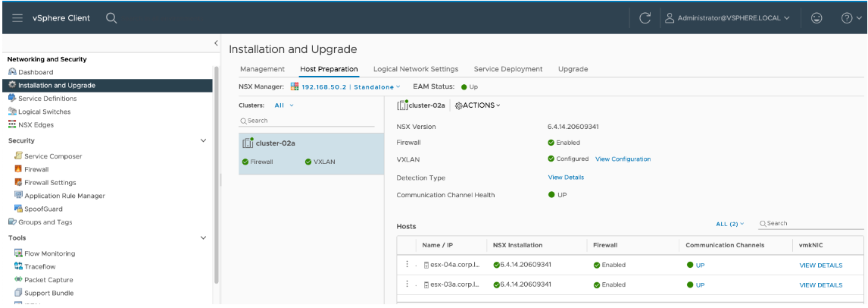Image resolution: width=868 pixels, height=308 pixels.
Task: Open the cluster ACTIONS dropdown
Action: 477,105
